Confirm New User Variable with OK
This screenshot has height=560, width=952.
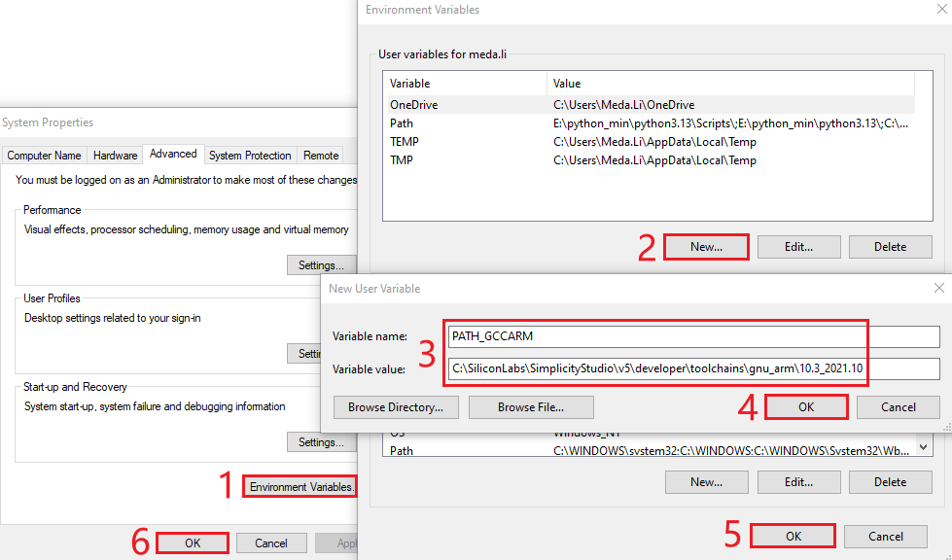(806, 407)
